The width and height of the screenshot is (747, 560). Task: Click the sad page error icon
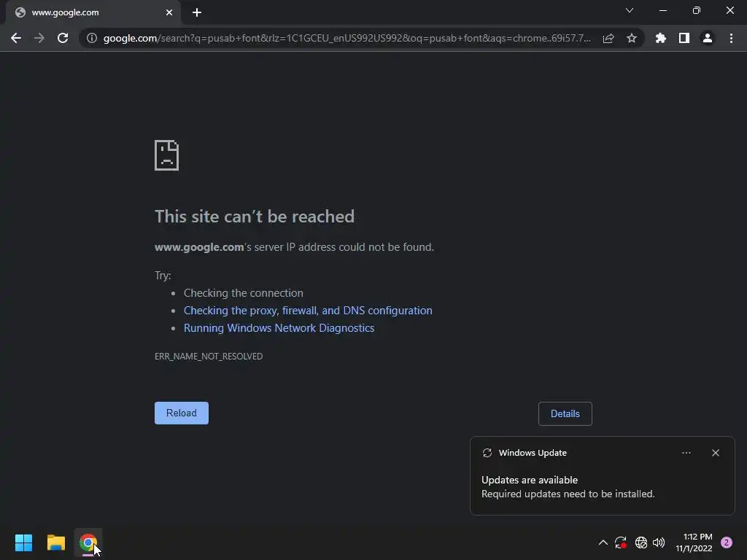coord(167,155)
